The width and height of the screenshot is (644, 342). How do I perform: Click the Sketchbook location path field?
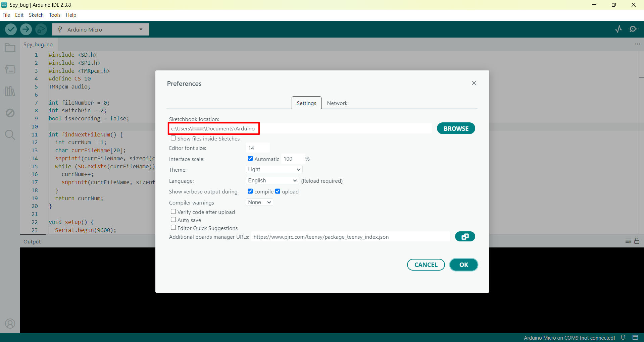pos(300,128)
